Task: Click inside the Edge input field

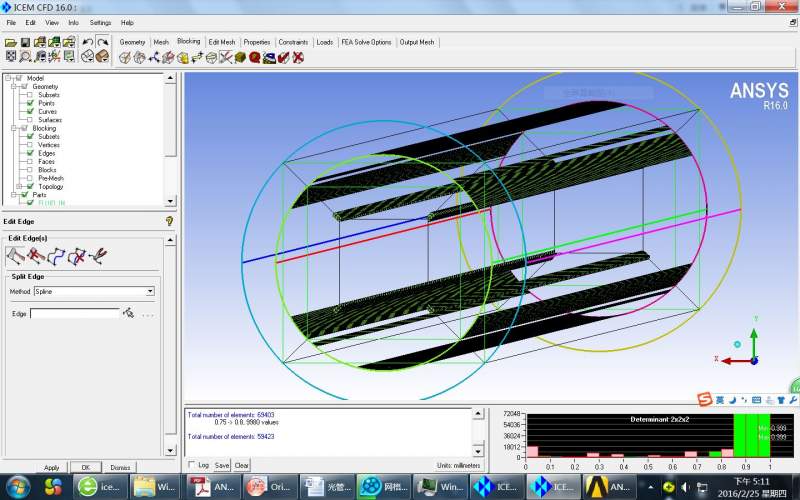Action: [x=74, y=313]
